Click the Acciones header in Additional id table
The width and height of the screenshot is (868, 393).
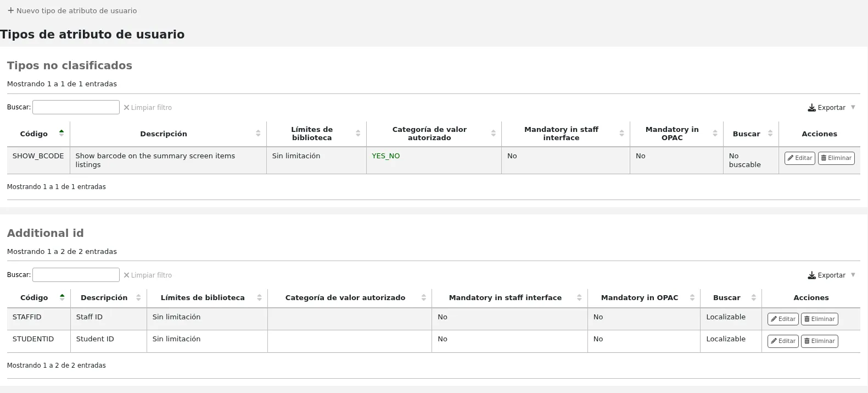[811, 297]
